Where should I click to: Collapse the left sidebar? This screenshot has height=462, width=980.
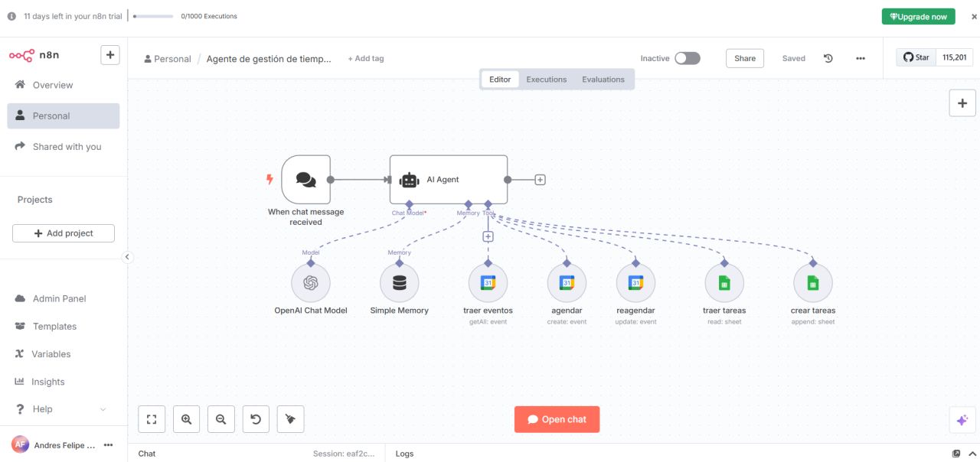pos(128,257)
